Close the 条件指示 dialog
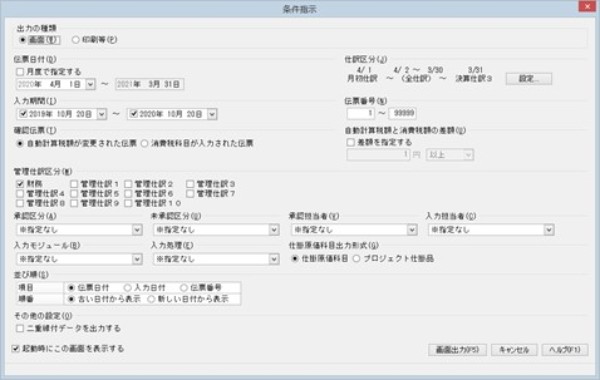The image size is (600, 380). (587, 7)
